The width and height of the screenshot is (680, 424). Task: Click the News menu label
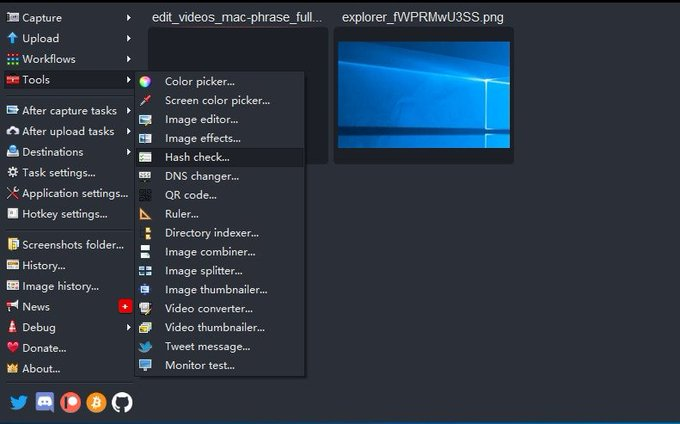point(36,307)
